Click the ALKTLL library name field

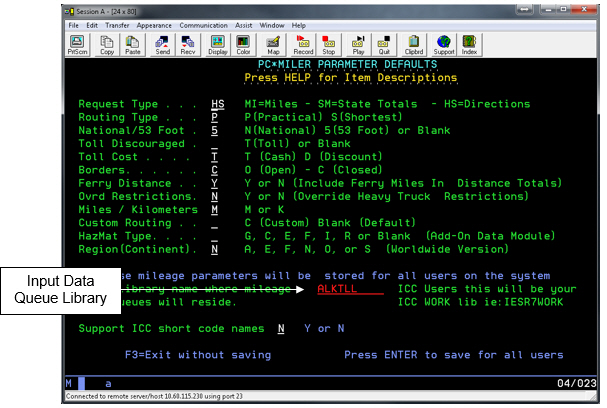point(350,289)
